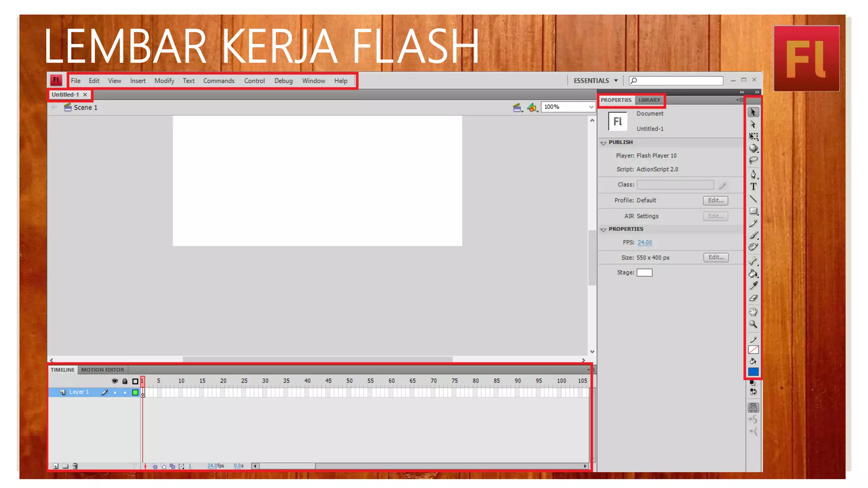Viewport: 868px width, 488px height.
Task: Select the Brush tool
Action: point(753,235)
